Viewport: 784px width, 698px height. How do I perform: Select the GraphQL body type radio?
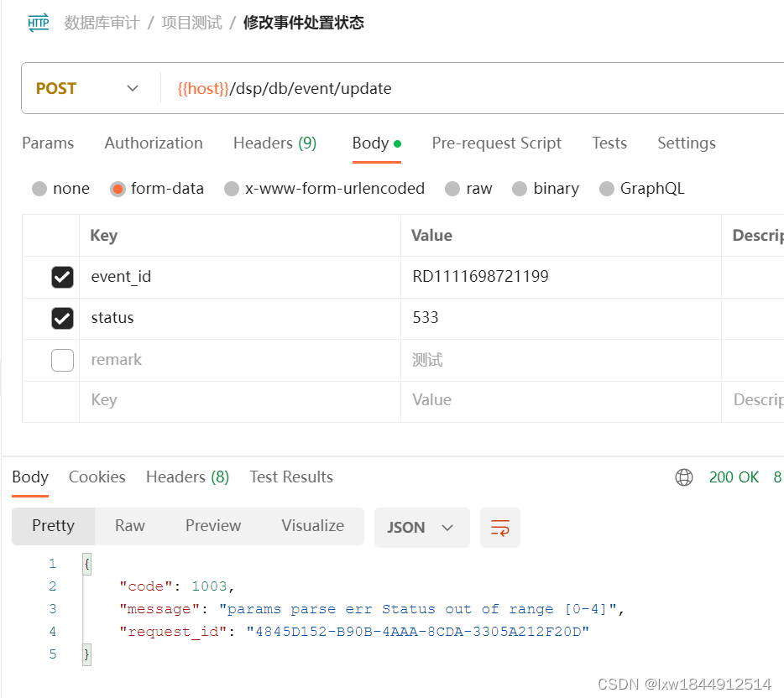pyautogui.click(x=607, y=189)
